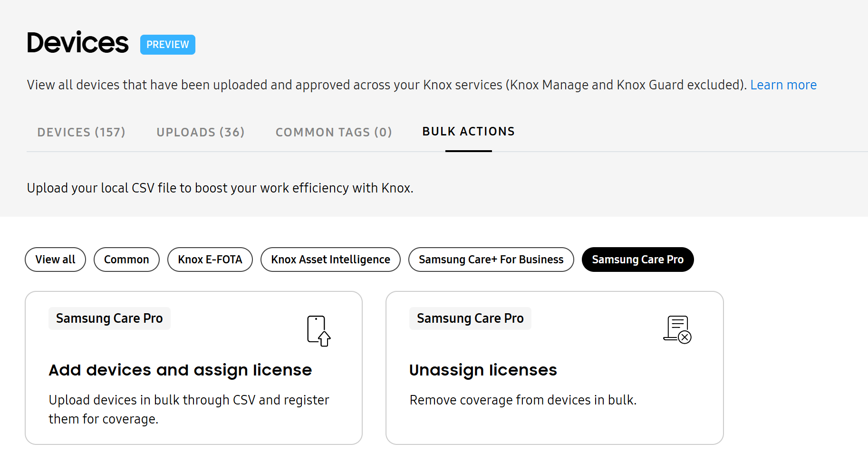Image resolution: width=868 pixels, height=462 pixels.
Task: Switch to the Devices (157) tab
Action: (81, 132)
